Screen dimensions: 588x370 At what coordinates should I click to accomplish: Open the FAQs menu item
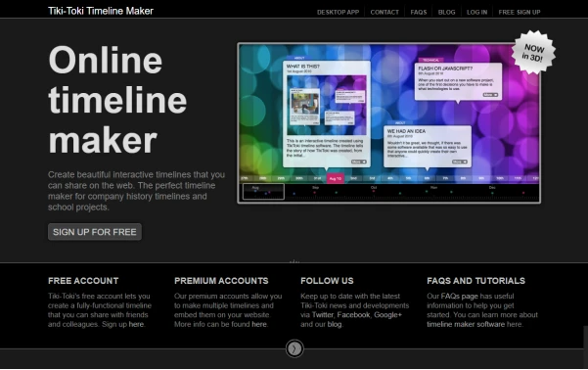pyautogui.click(x=419, y=12)
